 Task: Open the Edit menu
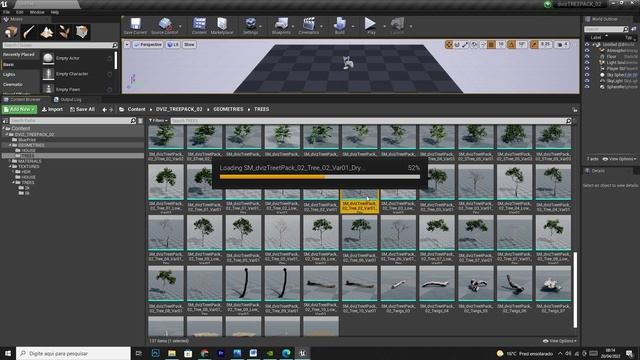20,12
